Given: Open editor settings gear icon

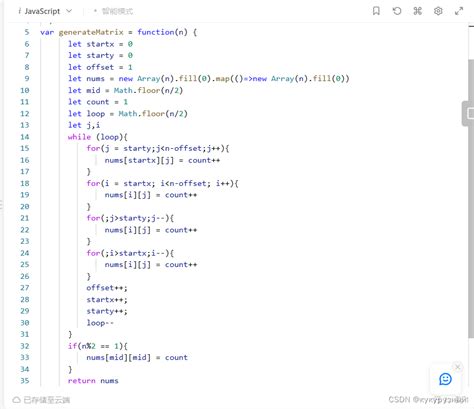Looking at the screenshot, I should click(438, 11).
